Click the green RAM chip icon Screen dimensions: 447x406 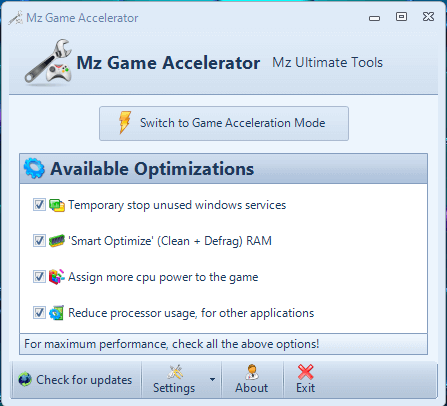click(x=57, y=241)
